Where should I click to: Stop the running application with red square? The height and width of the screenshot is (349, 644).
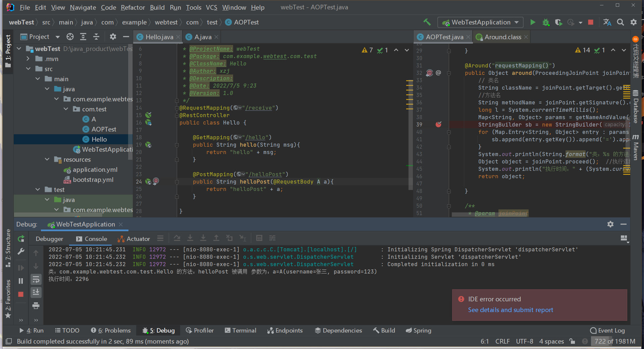(591, 22)
